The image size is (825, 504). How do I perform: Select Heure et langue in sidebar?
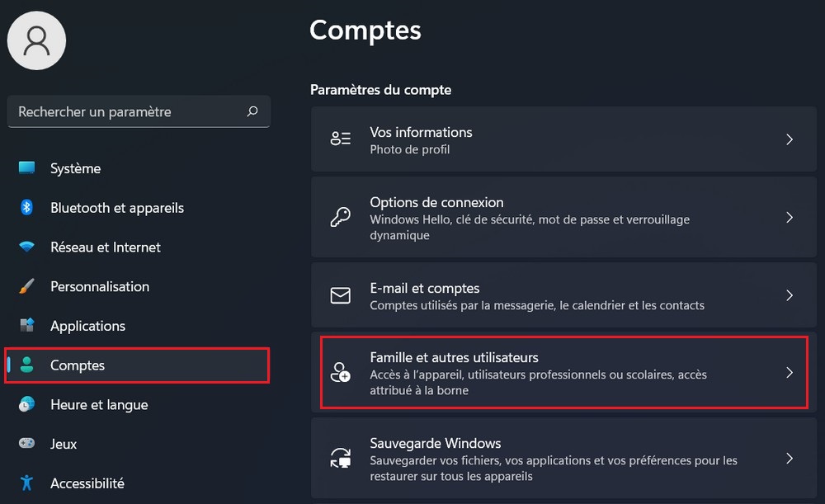pyautogui.click(x=99, y=405)
